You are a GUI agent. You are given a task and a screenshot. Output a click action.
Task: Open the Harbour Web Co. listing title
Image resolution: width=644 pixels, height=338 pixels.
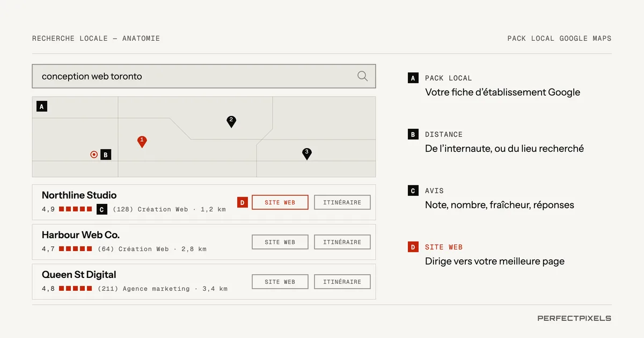click(80, 235)
